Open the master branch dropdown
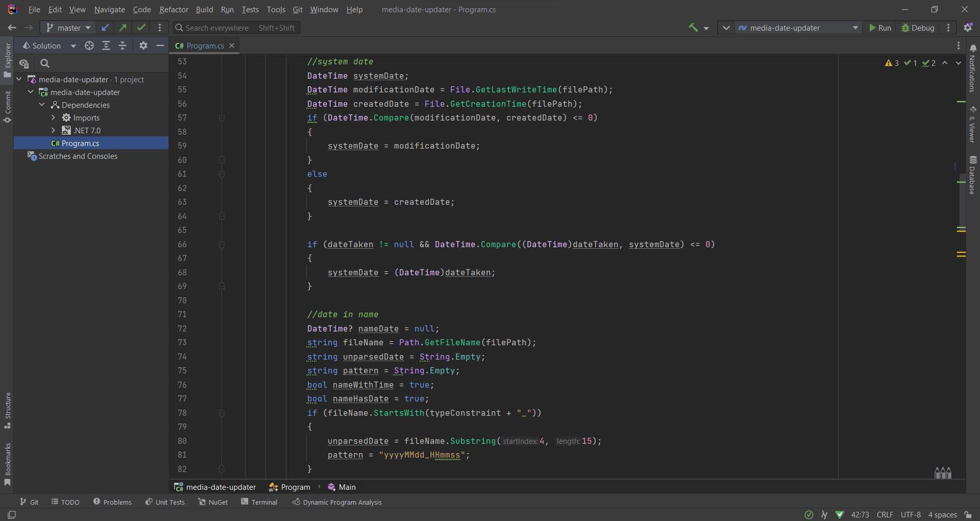Screen dimensions: 980x521 [68, 28]
